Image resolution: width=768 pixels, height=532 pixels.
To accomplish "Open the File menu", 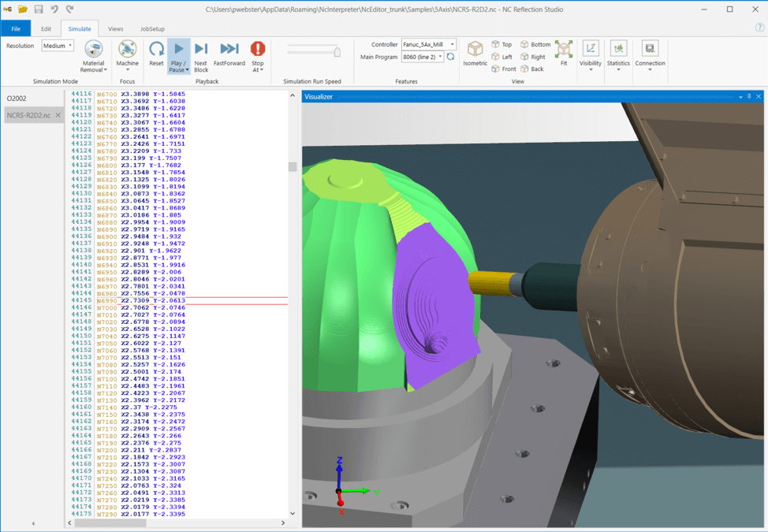I will (16, 29).
